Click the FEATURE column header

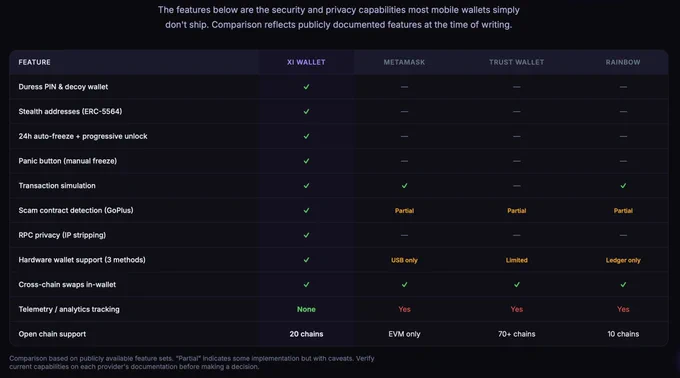click(x=34, y=62)
